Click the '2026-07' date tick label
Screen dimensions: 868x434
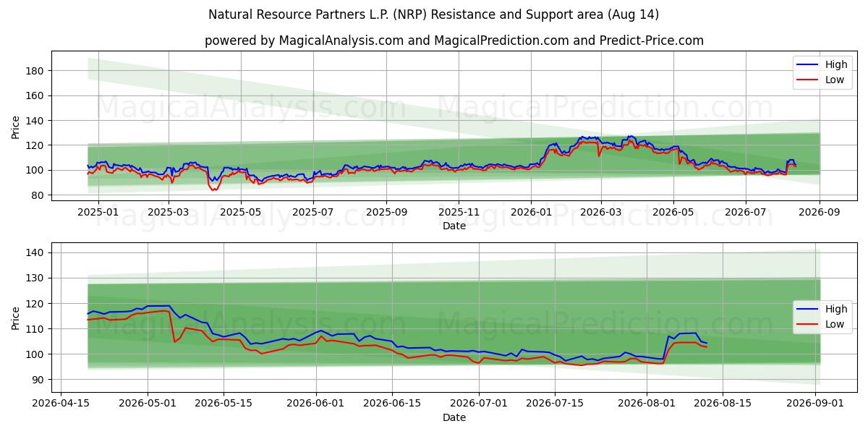(x=746, y=213)
